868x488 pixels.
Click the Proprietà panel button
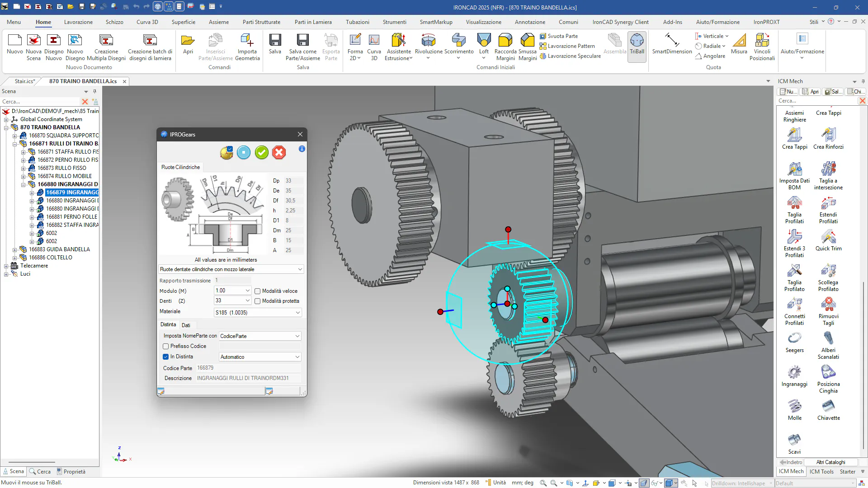click(71, 472)
